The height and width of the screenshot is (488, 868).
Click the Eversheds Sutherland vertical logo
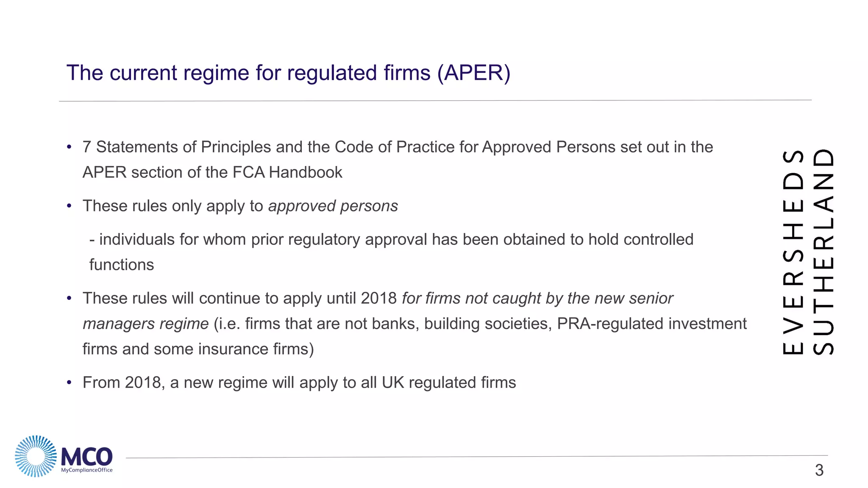(808, 252)
